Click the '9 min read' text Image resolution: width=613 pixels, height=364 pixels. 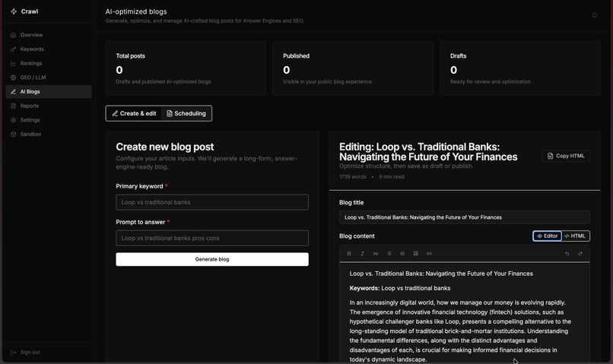(392, 176)
